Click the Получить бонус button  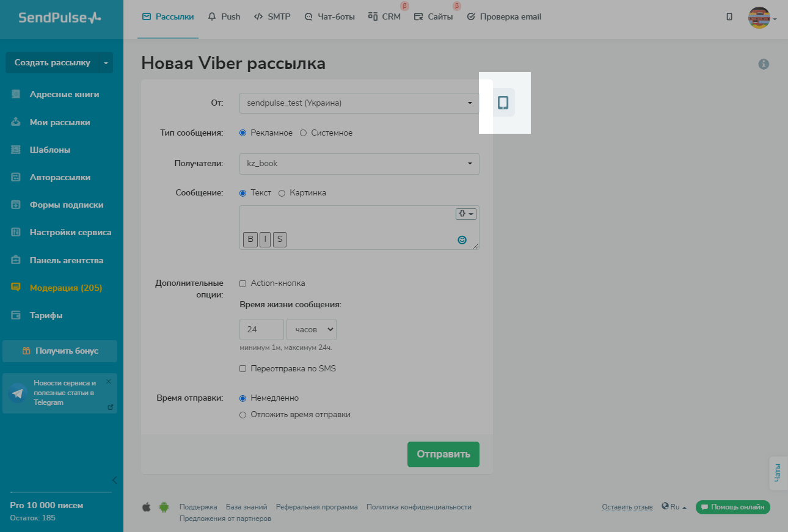60,351
